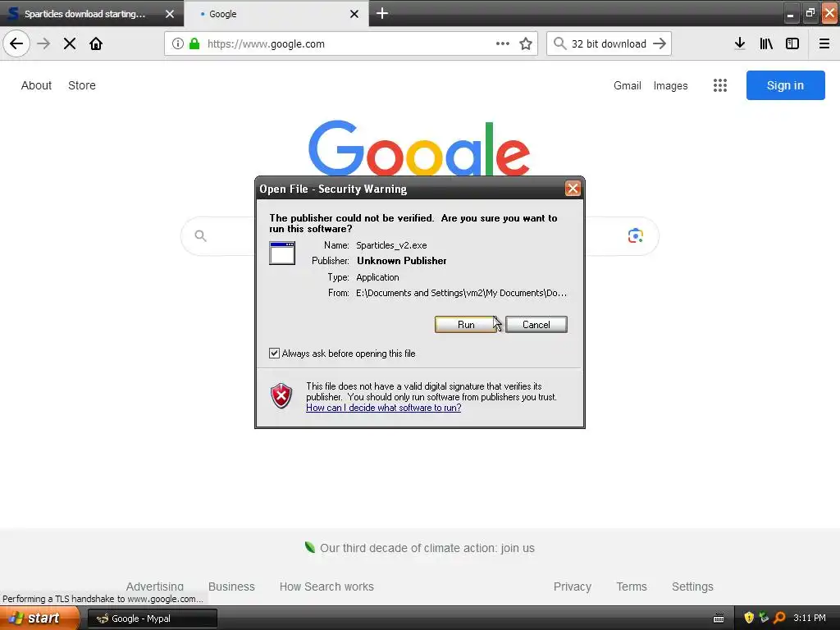This screenshot has height=630, width=840.
Task: Click the Google Sign in button
Action: pos(785,85)
